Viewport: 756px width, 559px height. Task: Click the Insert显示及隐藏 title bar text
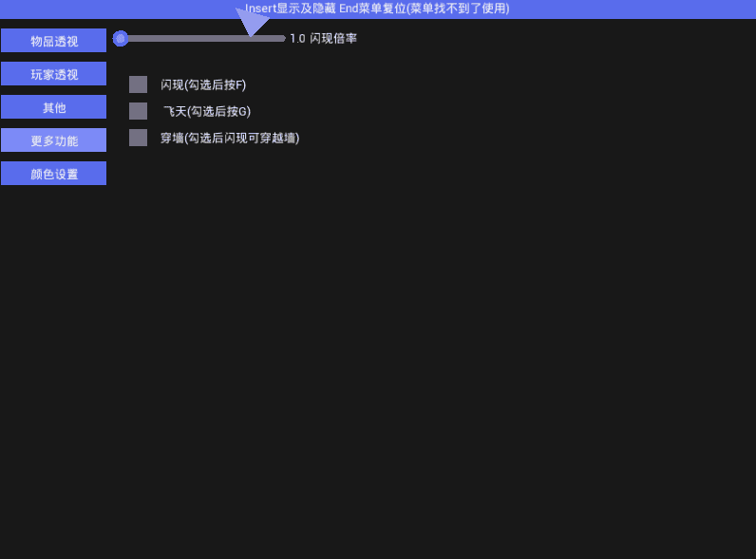pos(291,9)
